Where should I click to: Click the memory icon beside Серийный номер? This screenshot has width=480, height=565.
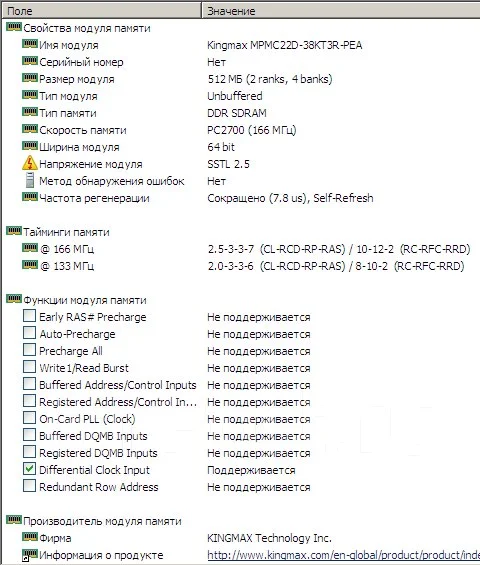[30, 61]
